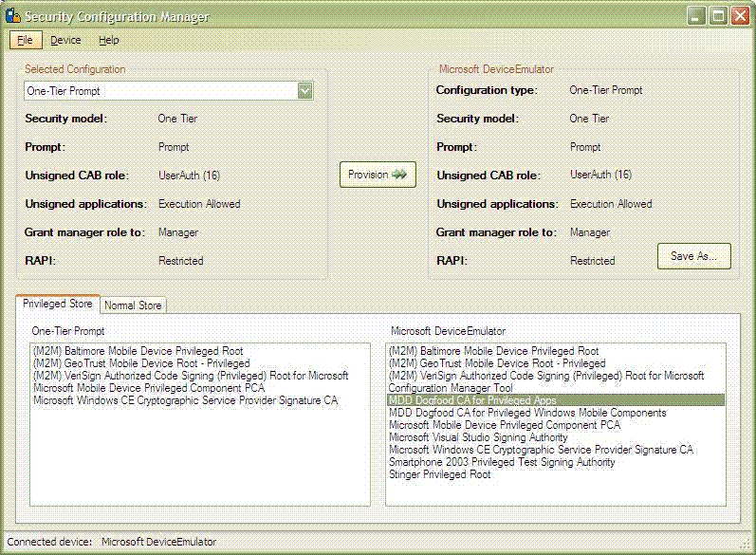Click the Connected device status text
756x555 pixels.
(111, 542)
